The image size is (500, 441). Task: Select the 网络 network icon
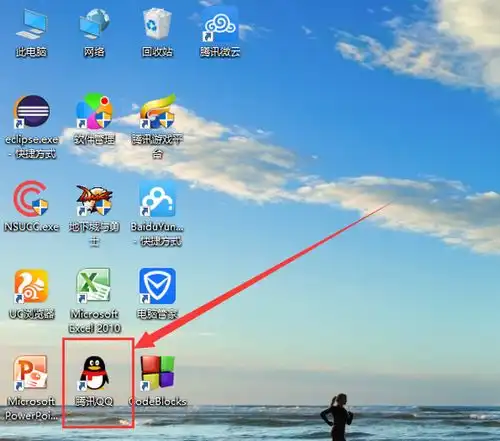pyautogui.click(x=95, y=24)
